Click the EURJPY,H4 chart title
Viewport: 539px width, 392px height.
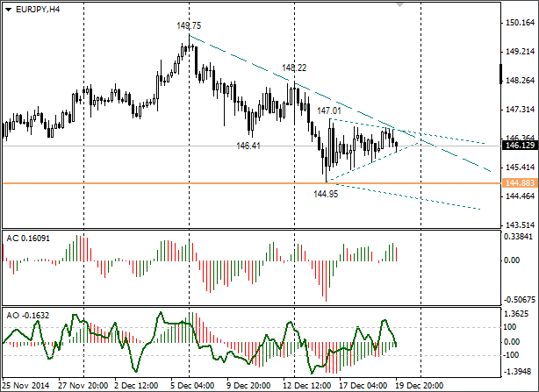coord(38,10)
